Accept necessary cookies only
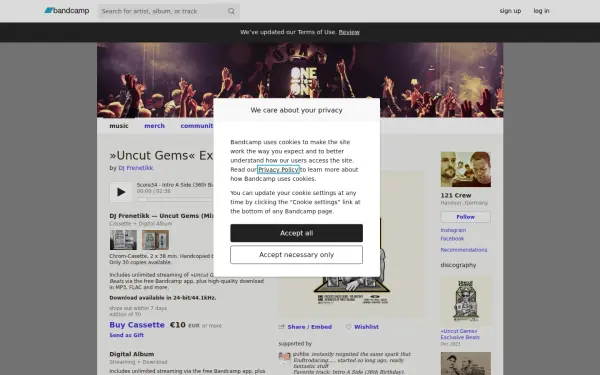 click(x=297, y=254)
